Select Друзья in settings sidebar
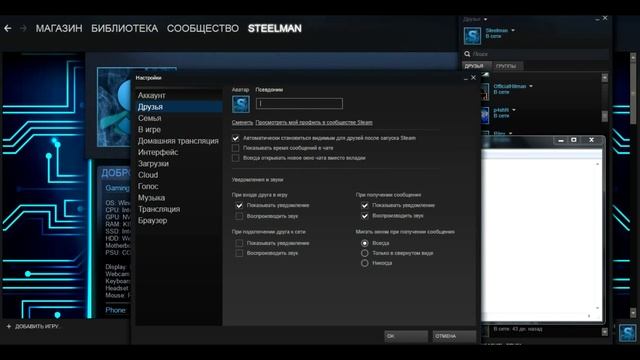 pos(179,107)
